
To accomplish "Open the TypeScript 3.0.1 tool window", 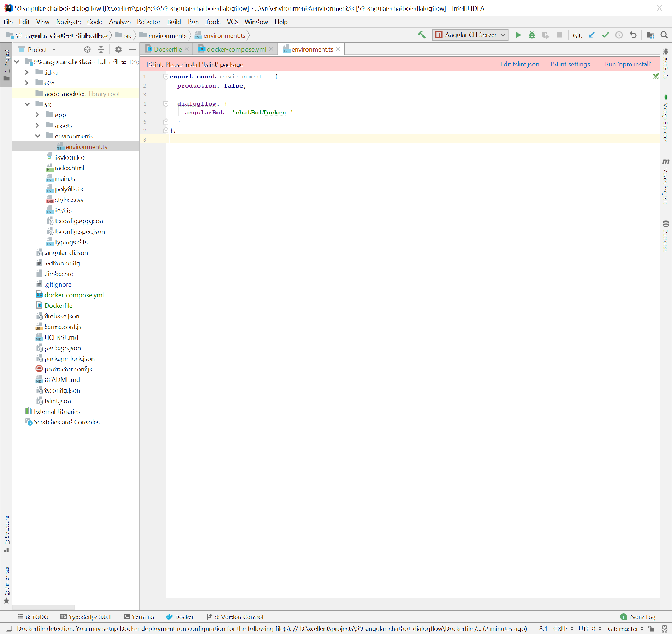I will [x=85, y=617].
